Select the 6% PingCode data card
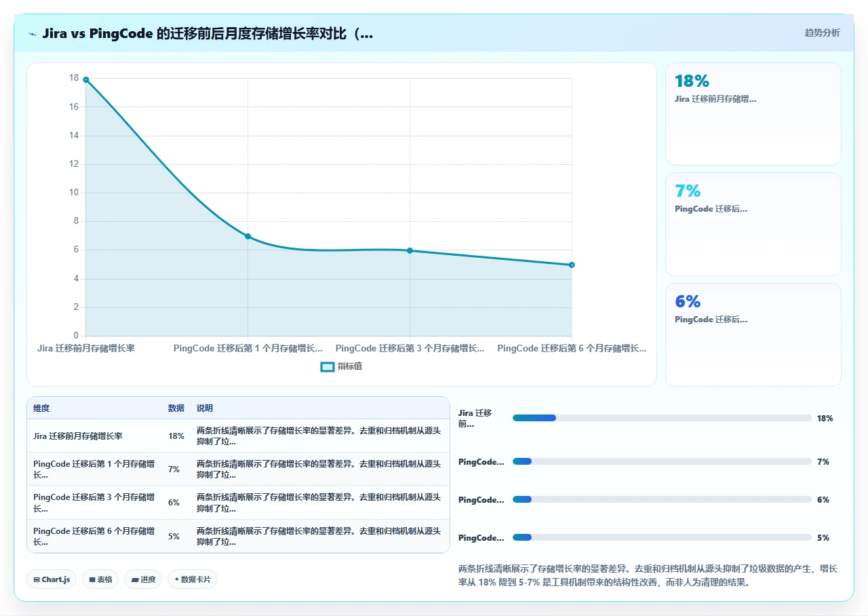This screenshot has width=868, height=616. pos(753,334)
